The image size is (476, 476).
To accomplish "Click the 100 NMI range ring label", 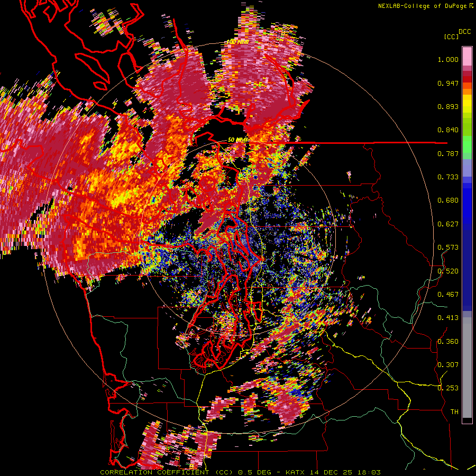I will click(237, 42).
